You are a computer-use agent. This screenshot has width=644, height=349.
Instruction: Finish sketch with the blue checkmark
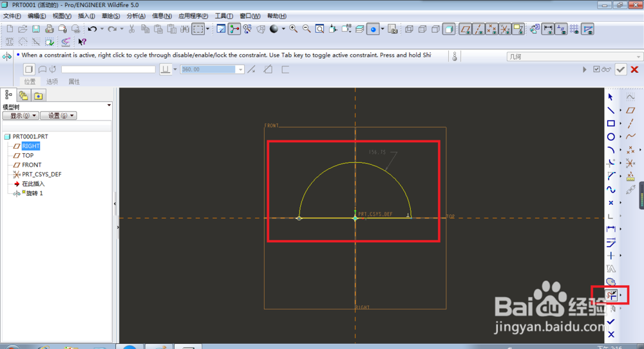click(x=611, y=321)
